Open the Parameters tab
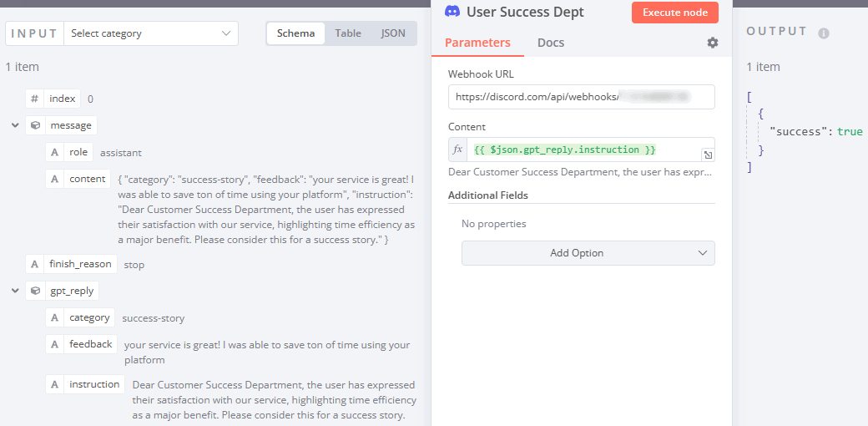868x426 pixels. click(x=477, y=43)
